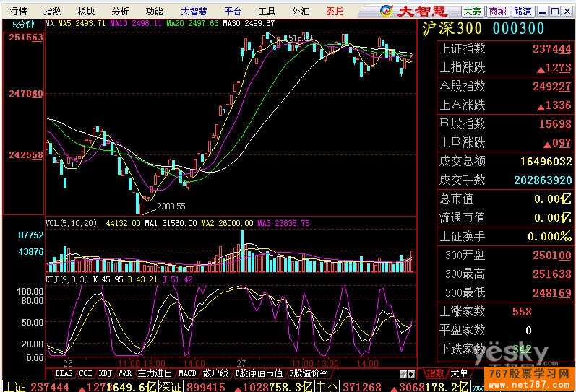Screen dimensions: 576x392
Task: Click the 5分钟 period label
Action: pos(23,25)
